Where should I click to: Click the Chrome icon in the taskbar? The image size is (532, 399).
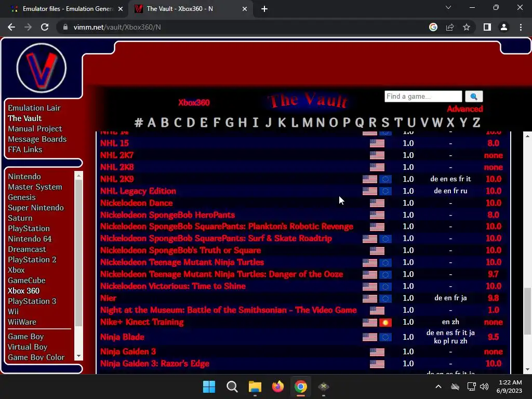click(301, 387)
